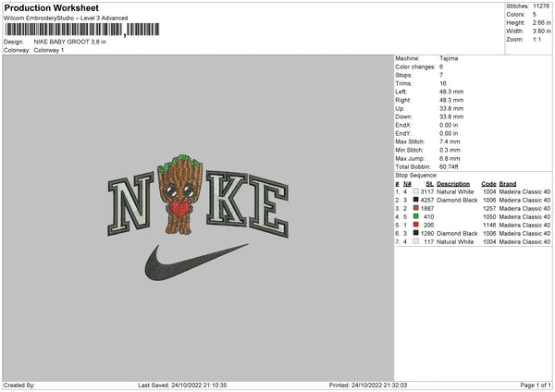Pick the black swatch for stop 2 (4257 stitches)

pyautogui.click(x=416, y=200)
